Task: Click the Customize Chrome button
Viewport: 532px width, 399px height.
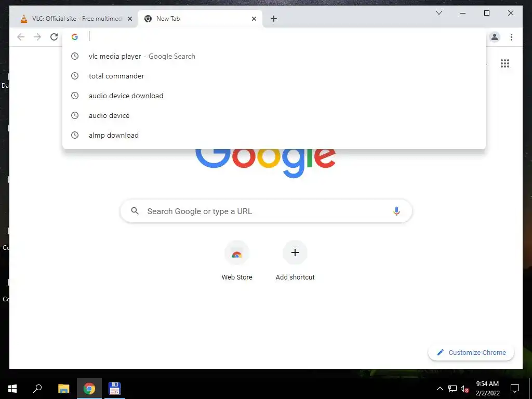Action: tap(471, 353)
